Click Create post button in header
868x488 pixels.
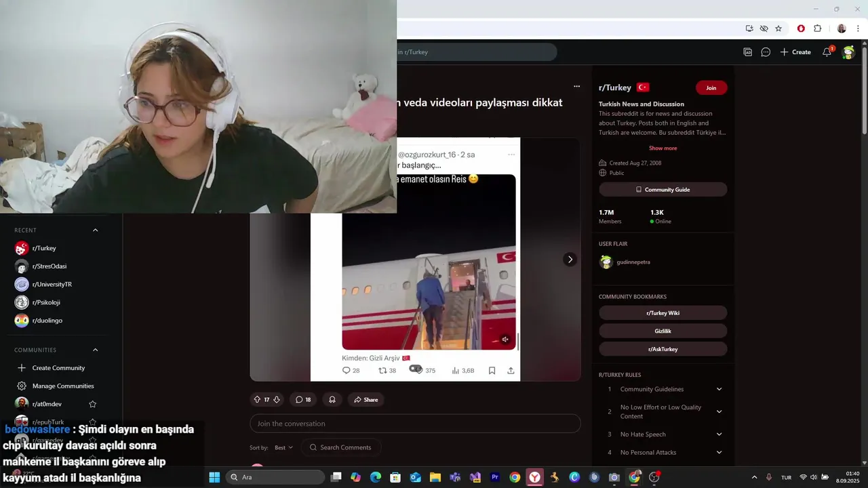(795, 52)
